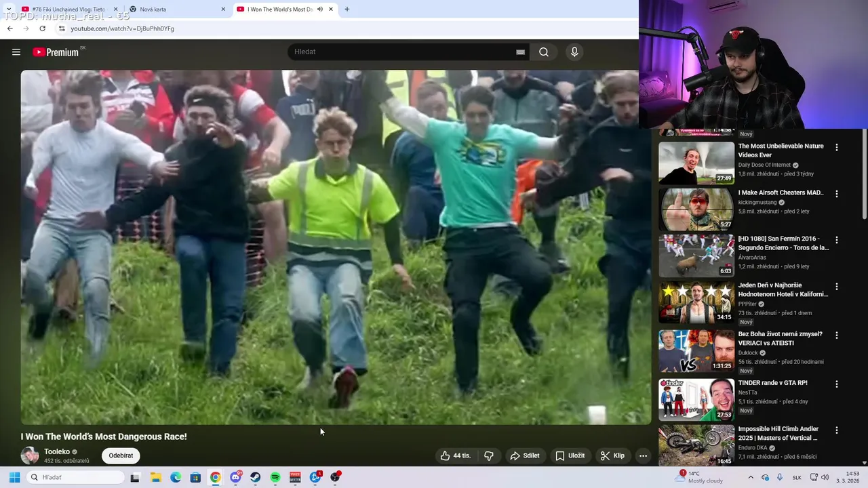Click the YouTube search magnifier button
This screenshot has width=868, height=488.
tap(544, 52)
